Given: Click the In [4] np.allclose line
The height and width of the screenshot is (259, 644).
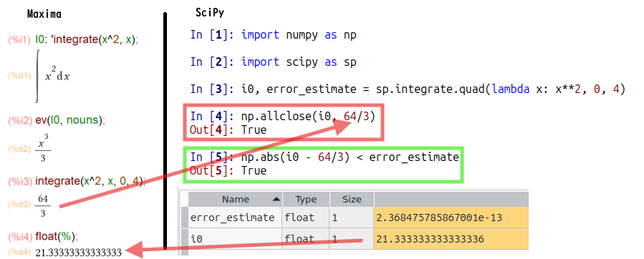Looking at the screenshot, I should [282, 117].
